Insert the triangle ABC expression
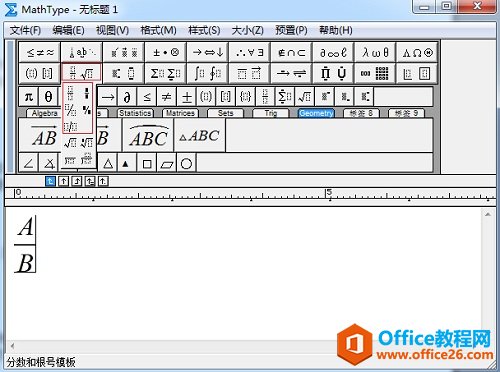The width and height of the screenshot is (500, 372). pos(200,135)
